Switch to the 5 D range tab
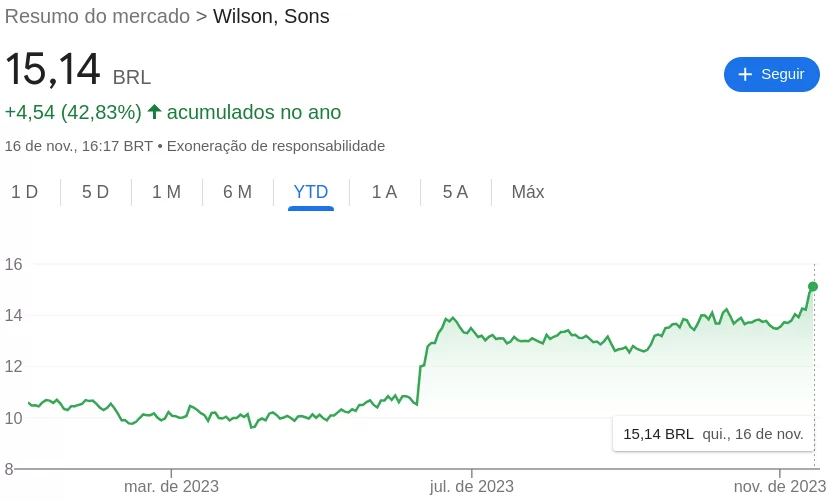Image resolution: width=829 pixels, height=502 pixels. [95, 192]
